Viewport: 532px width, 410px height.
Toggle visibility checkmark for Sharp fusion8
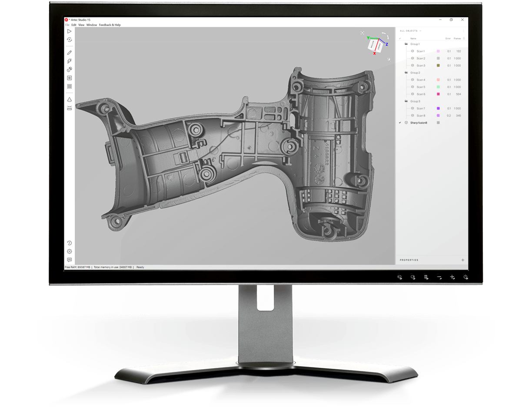[x=400, y=123]
